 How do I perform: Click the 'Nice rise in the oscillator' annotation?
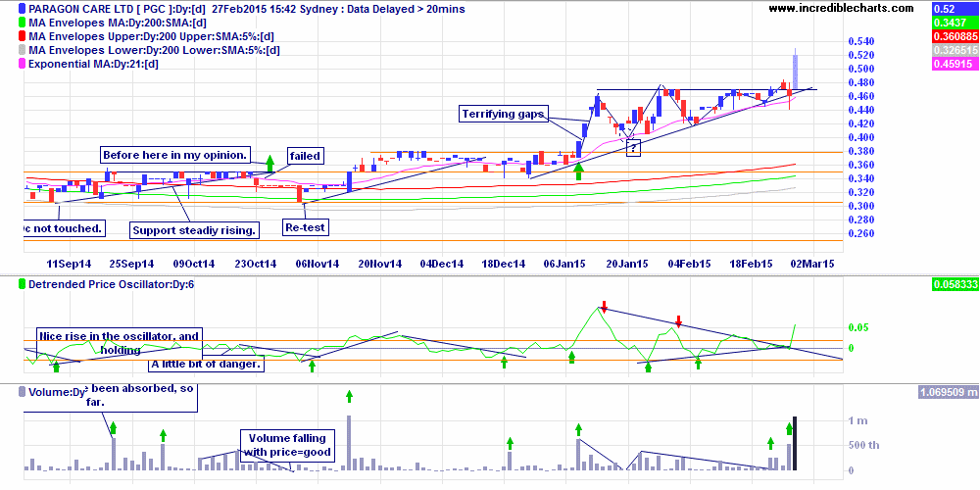click(120, 343)
